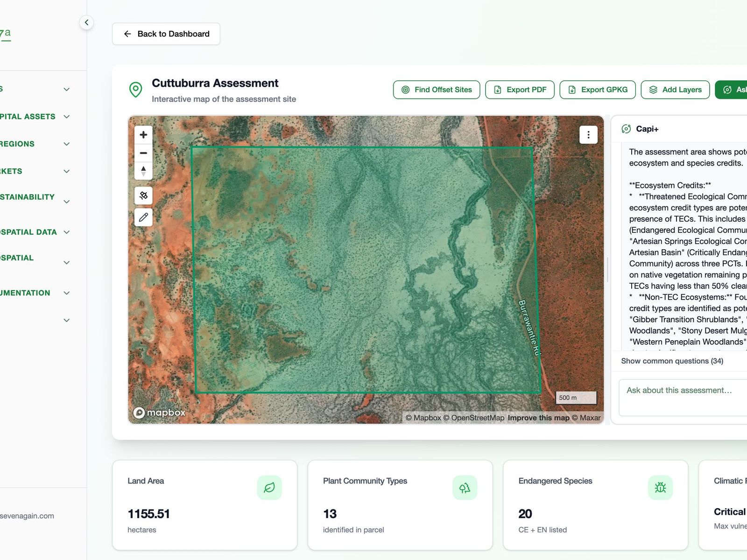Expand the CAPITAL ASSETS sidebar section
The height and width of the screenshot is (560, 747).
(x=35, y=117)
